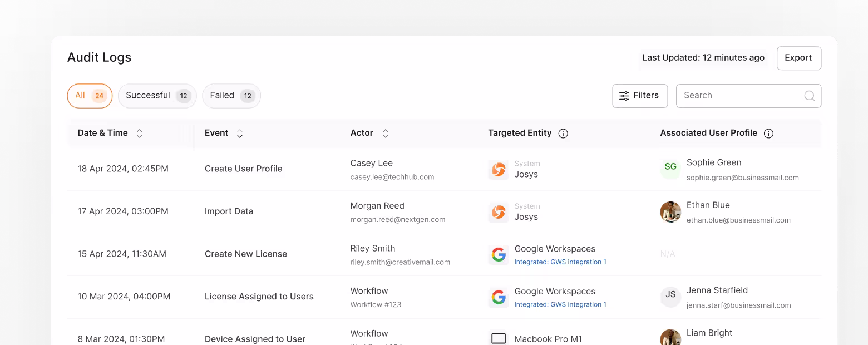Image resolution: width=868 pixels, height=345 pixels.
Task: Click the Sophie Green profile name
Action: click(x=714, y=162)
